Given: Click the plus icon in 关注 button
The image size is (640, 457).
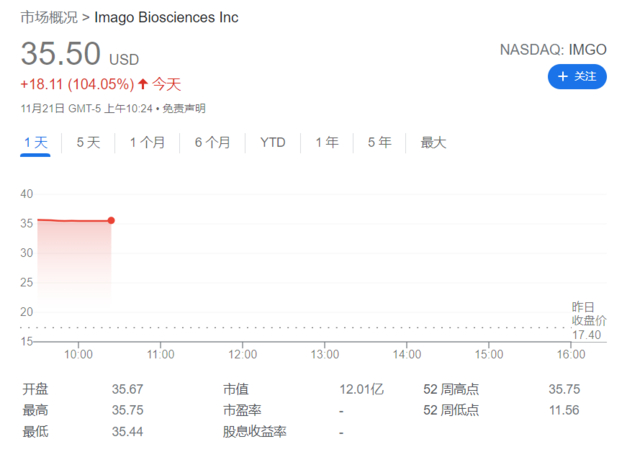Looking at the screenshot, I should (563, 76).
